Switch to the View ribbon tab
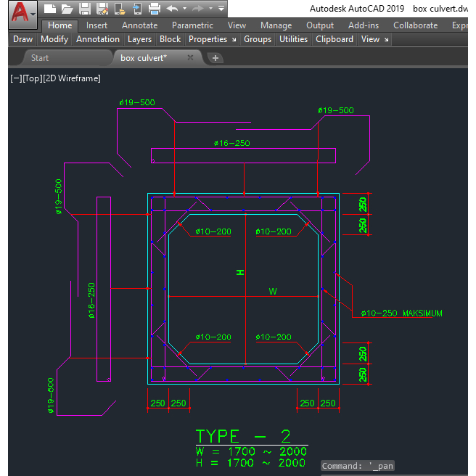 (237, 25)
